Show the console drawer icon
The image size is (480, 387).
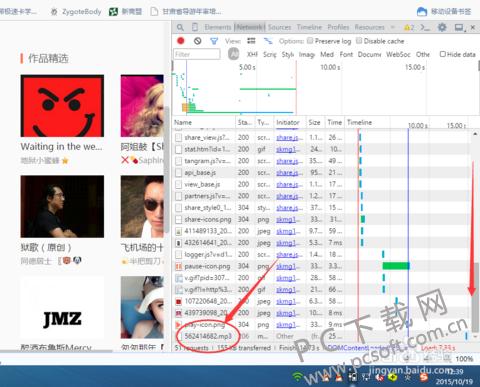(x=425, y=27)
